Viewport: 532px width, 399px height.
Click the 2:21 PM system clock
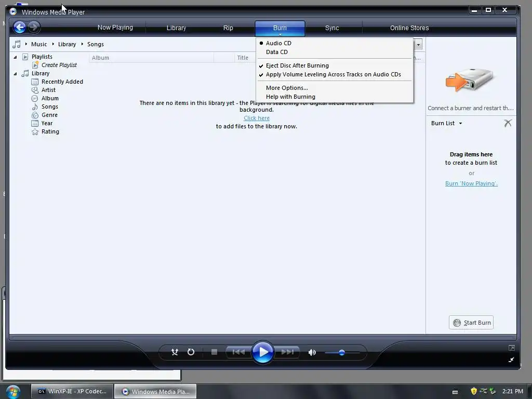[x=513, y=391]
